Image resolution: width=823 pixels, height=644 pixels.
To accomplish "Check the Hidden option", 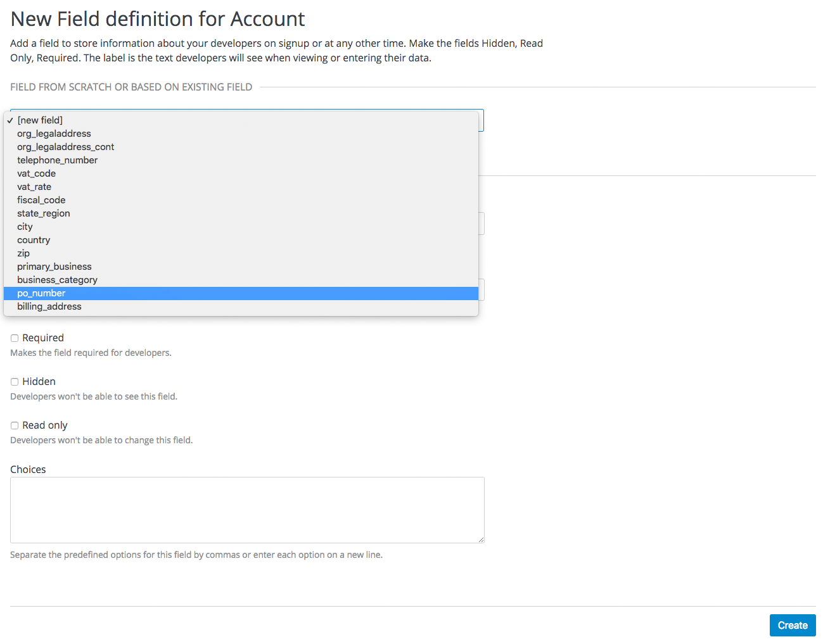I will coord(14,381).
